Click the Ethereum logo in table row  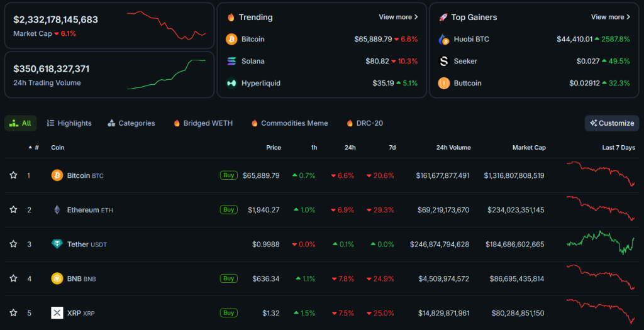click(57, 210)
